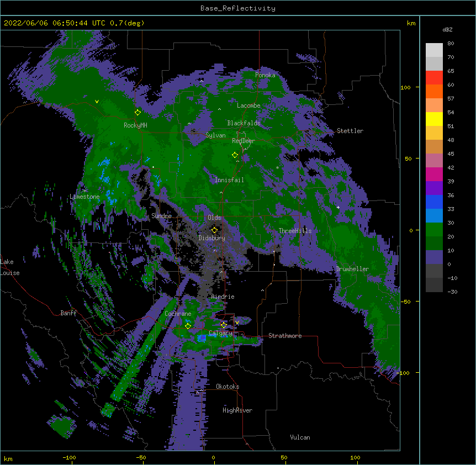Select the Airdrie label
476x465 pixels.
223,297
